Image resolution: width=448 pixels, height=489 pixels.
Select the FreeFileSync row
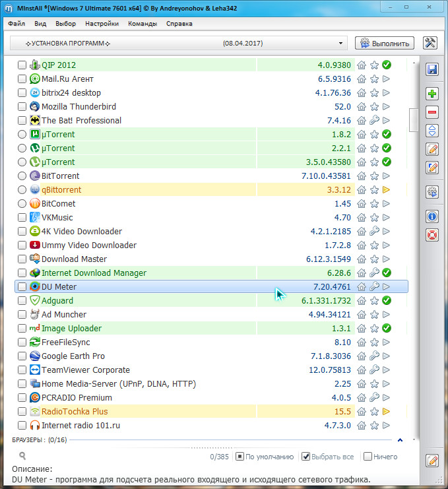211,342
